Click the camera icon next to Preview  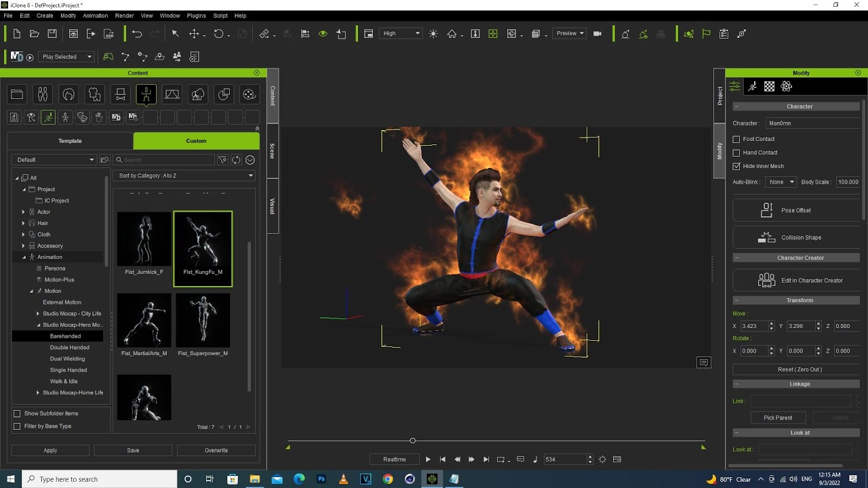pos(597,34)
